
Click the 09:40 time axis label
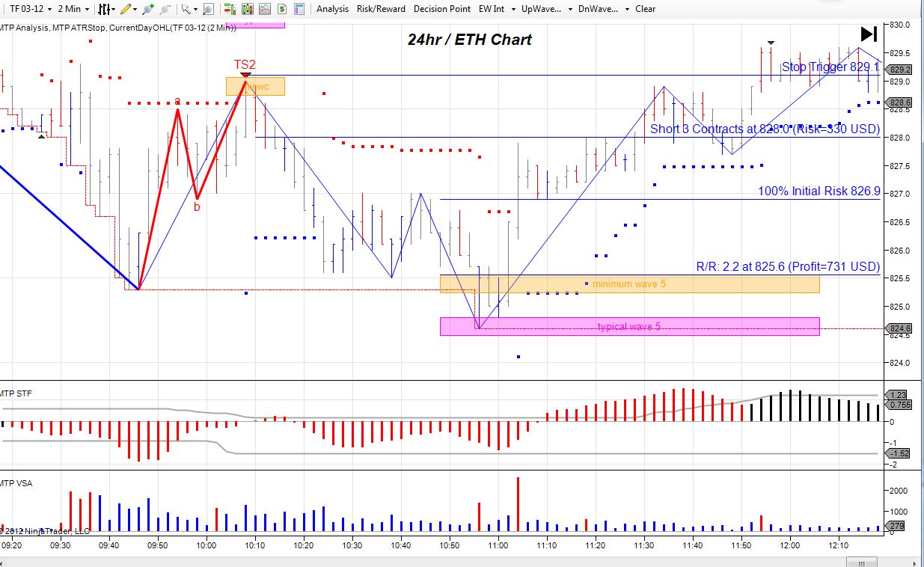[109, 545]
